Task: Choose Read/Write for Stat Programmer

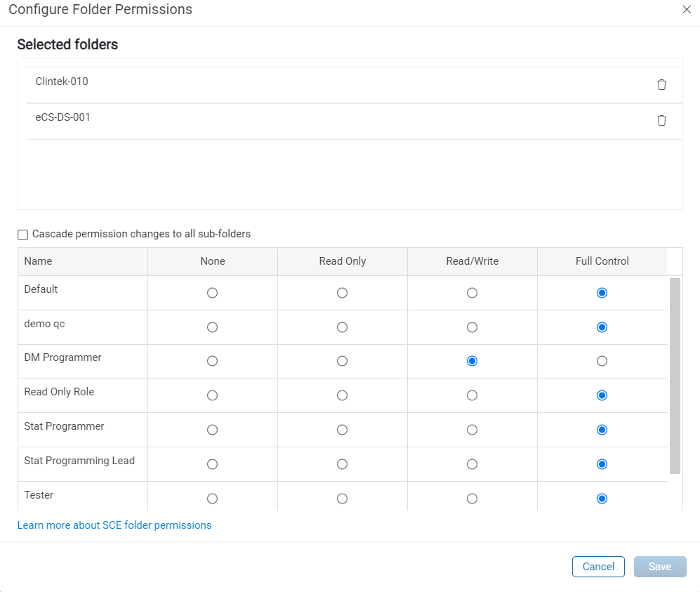Action: tap(473, 430)
